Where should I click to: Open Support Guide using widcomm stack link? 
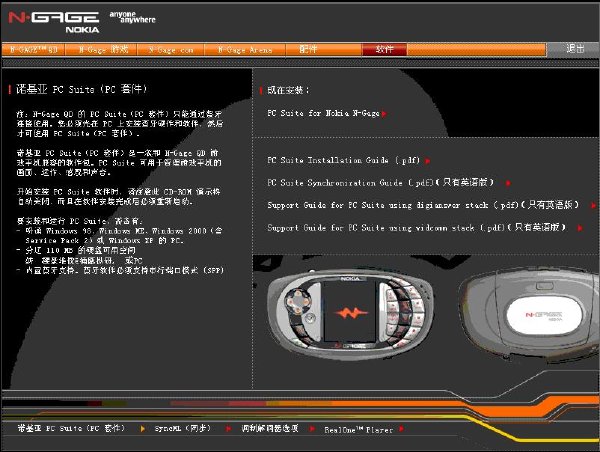pyautogui.click(x=417, y=228)
